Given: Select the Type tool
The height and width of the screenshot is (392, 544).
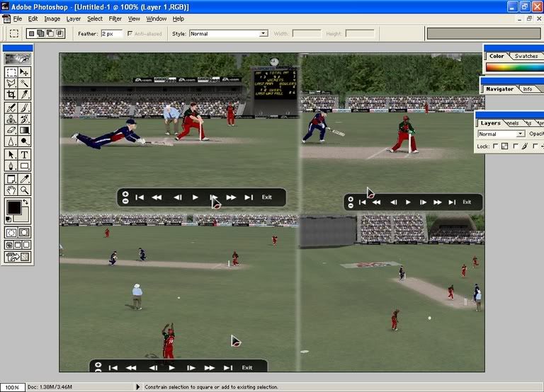Looking at the screenshot, I should click(24, 154).
